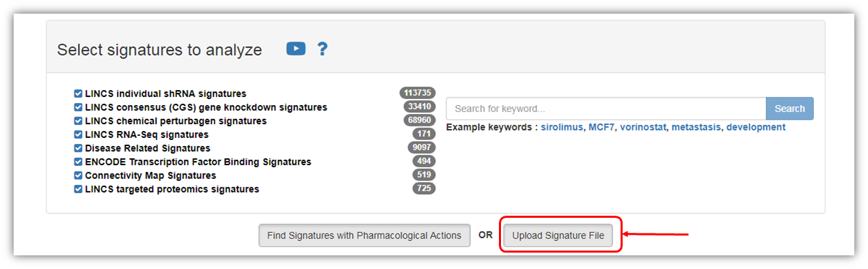The height and width of the screenshot is (269, 868).
Task: Toggle LINCS consensus (CGS) gene knockdown checkbox
Action: click(x=78, y=107)
